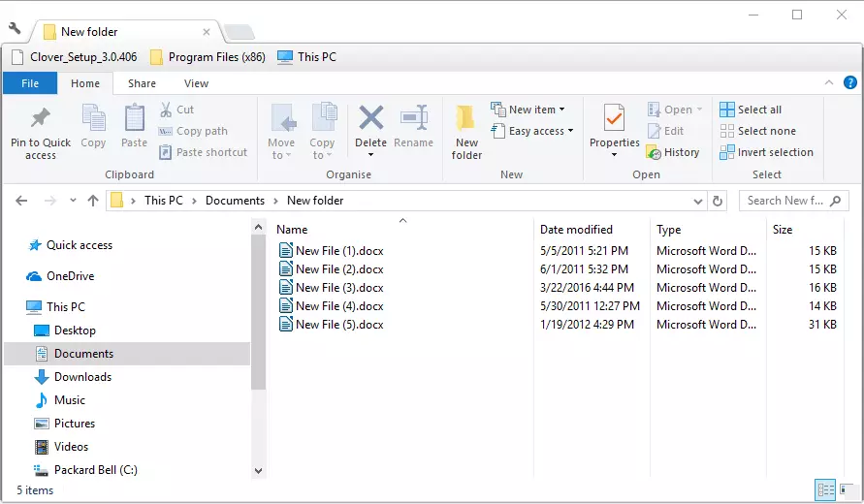864x504 pixels.
Task: Open the Move to dropdown
Action: (281, 132)
